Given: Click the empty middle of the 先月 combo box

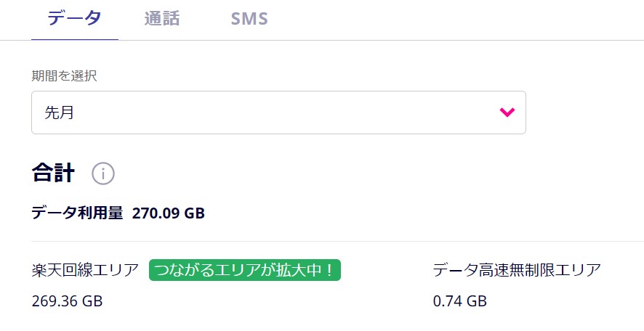Looking at the screenshot, I should [x=291, y=113].
